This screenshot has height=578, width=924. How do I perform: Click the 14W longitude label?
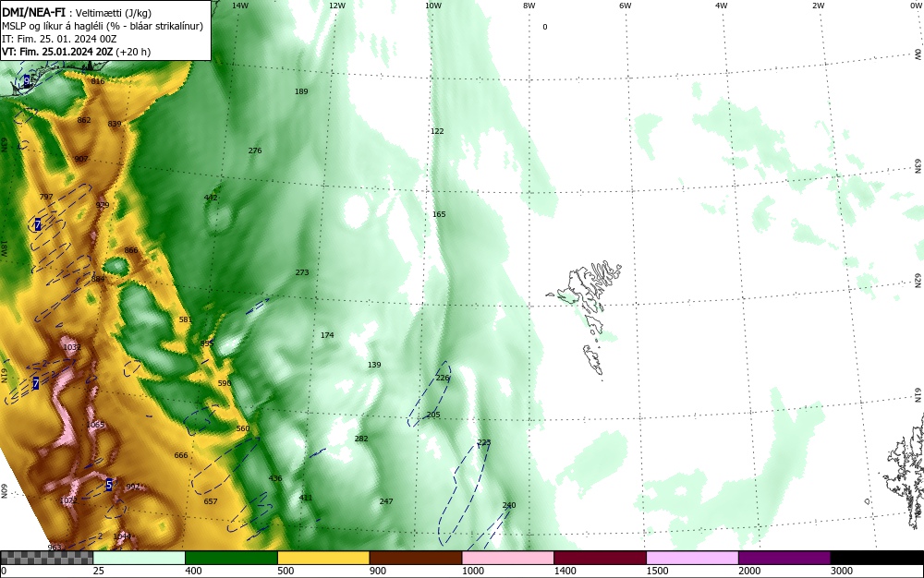240,6
